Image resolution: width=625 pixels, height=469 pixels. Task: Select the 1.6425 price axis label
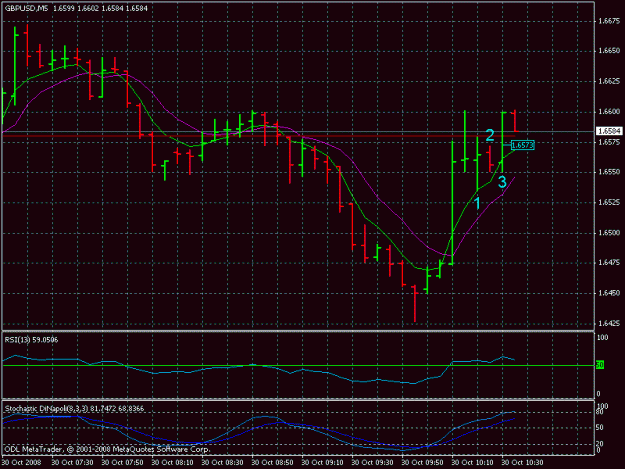(x=609, y=323)
